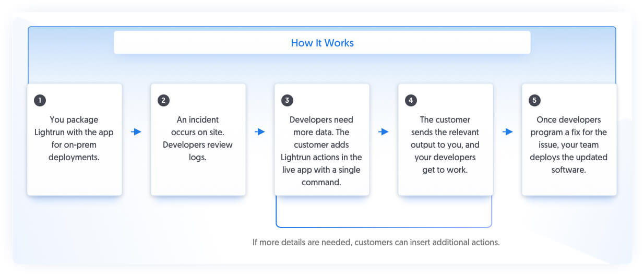Click the arrow between steps 3 and 4
This screenshot has width=644, height=276.
coord(384,132)
